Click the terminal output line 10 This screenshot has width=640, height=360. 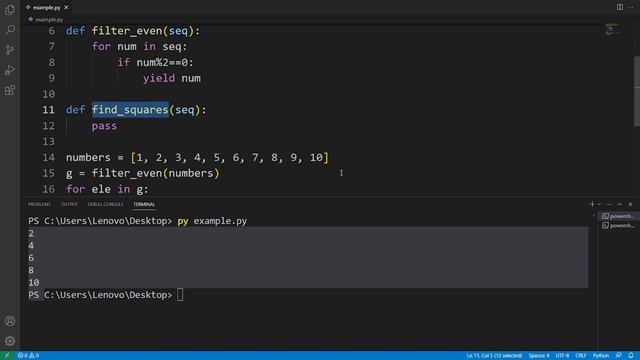[33, 282]
